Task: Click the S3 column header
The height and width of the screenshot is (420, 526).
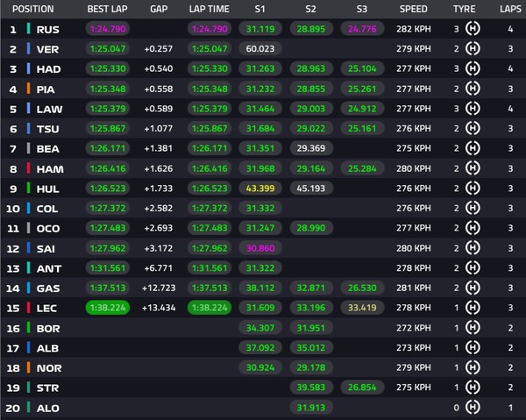Action: (x=361, y=9)
